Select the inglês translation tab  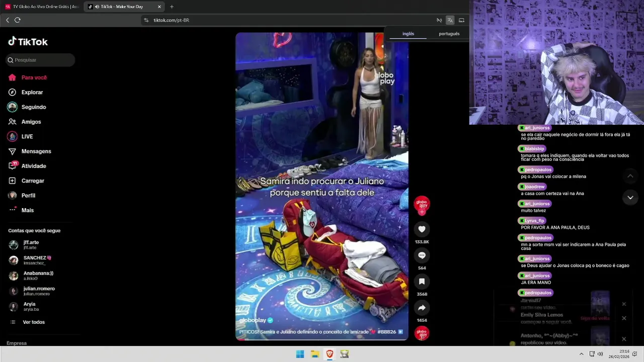coord(408,34)
